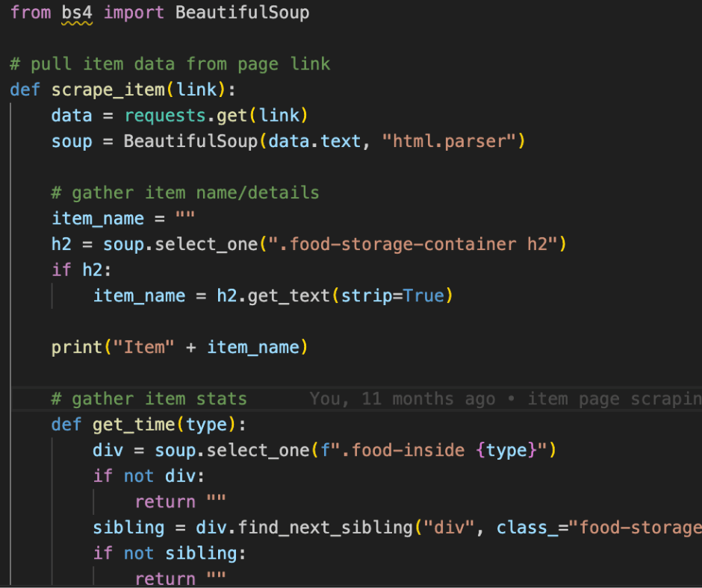Image resolution: width=702 pixels, height=588 pixels.
Task: Click the 'if not sibling:' condition line
Action: pyautogui.click(x=170, y=554)
